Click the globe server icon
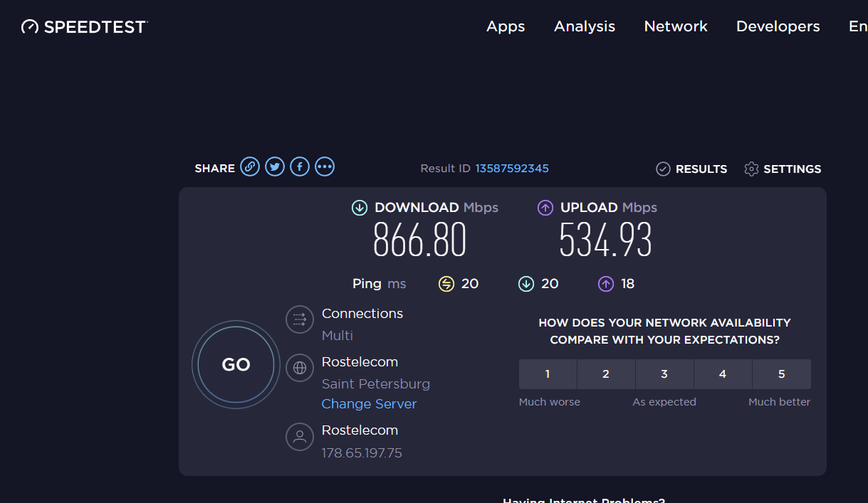This screenshot has height=503, width=868. pyautogui.click(x=300, y=368)
